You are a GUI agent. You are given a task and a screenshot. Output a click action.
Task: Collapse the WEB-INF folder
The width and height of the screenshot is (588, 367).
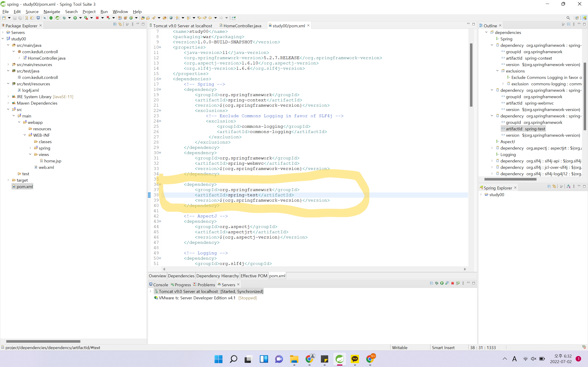25,135
